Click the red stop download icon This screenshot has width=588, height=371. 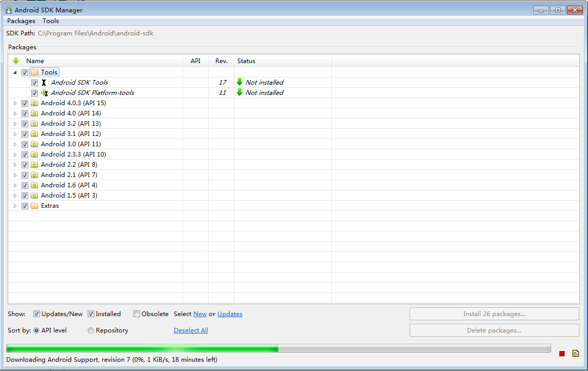[x=562, y=354]
